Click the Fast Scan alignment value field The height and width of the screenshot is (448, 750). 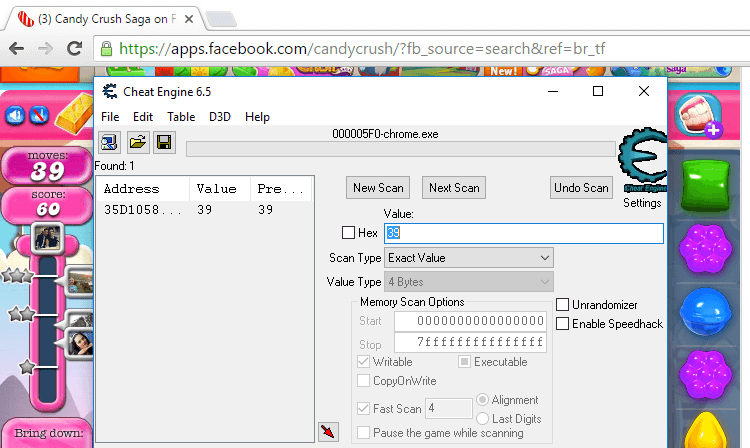449,408
